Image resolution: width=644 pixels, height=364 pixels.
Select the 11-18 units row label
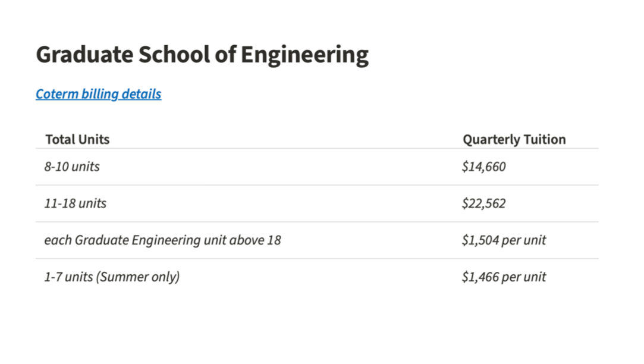(75, 203)
